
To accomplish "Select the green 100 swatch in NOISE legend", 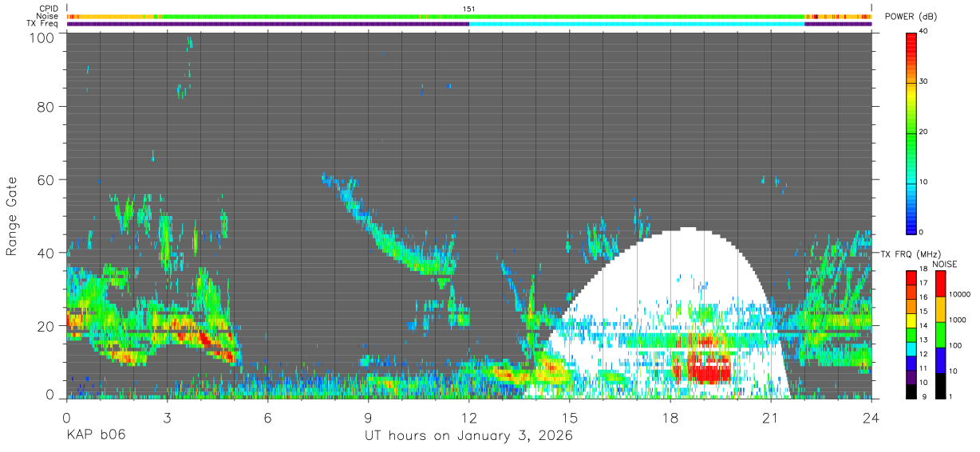I will [x=939, y=335].
